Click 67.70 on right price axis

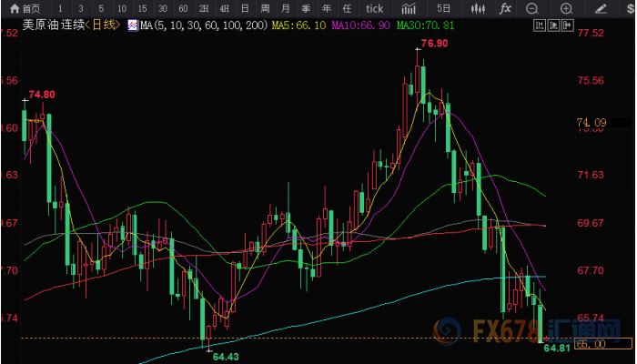coord(591,270)
